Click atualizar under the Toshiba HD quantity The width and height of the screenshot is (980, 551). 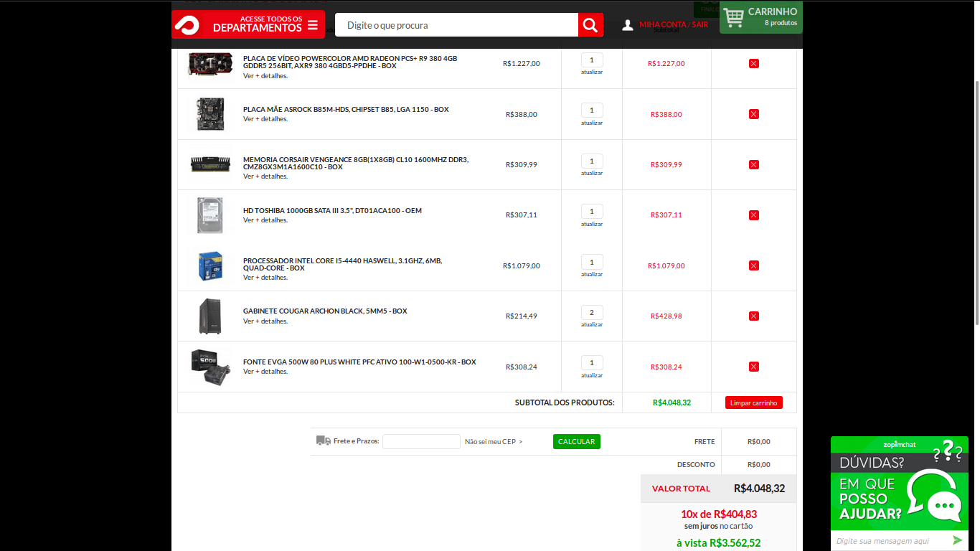pos(592,224)
